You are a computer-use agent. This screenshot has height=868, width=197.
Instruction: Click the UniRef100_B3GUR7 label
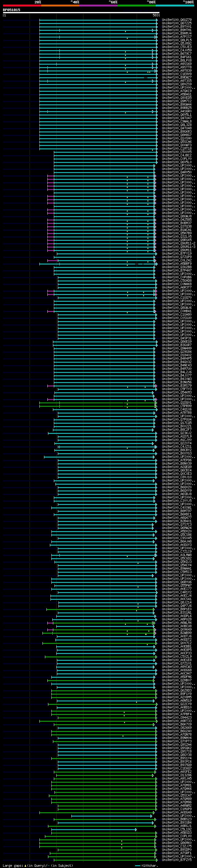point(176,345)
